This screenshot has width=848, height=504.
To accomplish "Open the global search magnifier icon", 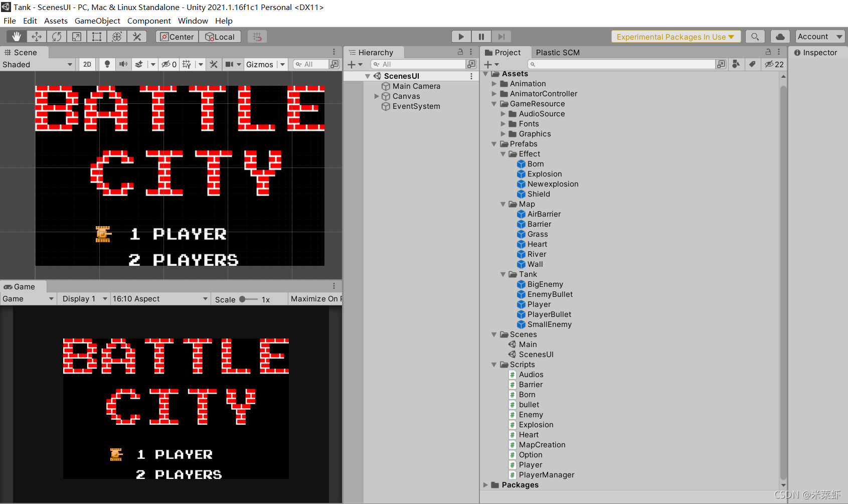I will pos(755,37).
